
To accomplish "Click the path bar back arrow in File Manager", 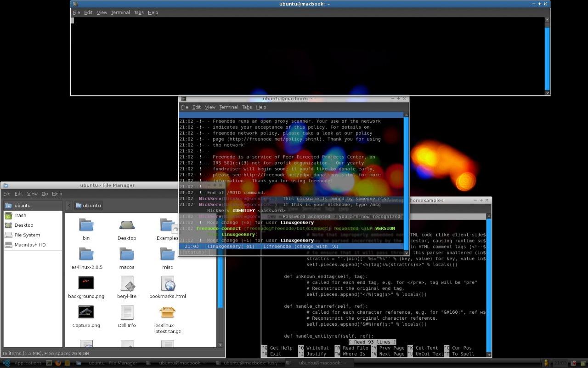I will (69, 205).
